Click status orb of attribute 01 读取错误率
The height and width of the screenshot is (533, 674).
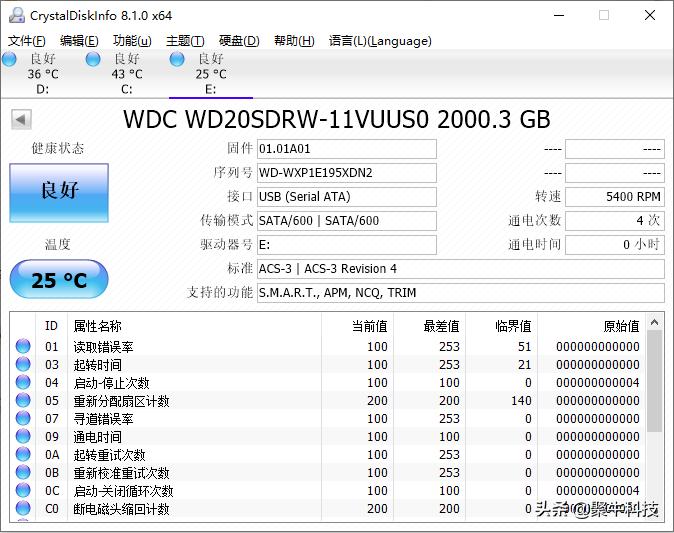(x=23, y=346)
